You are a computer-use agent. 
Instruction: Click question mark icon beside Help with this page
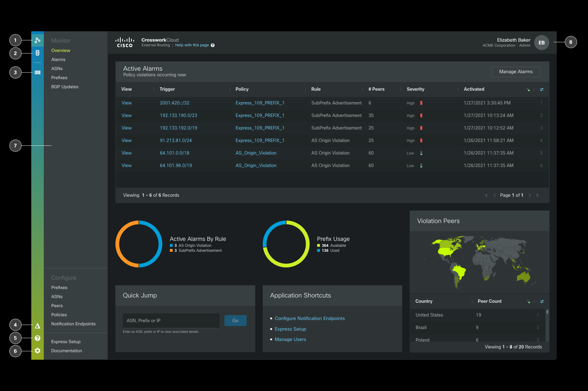(x=213, y=45)
